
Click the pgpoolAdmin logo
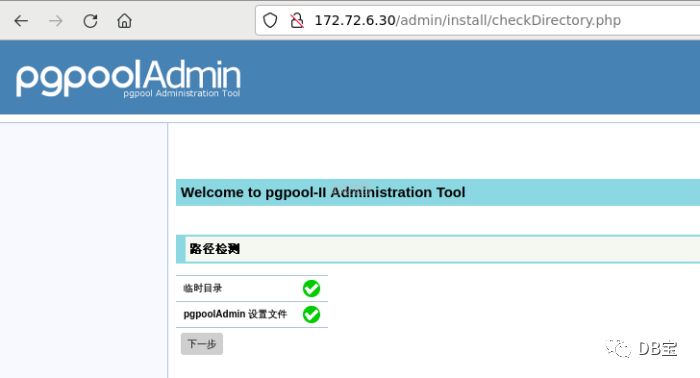129,78
